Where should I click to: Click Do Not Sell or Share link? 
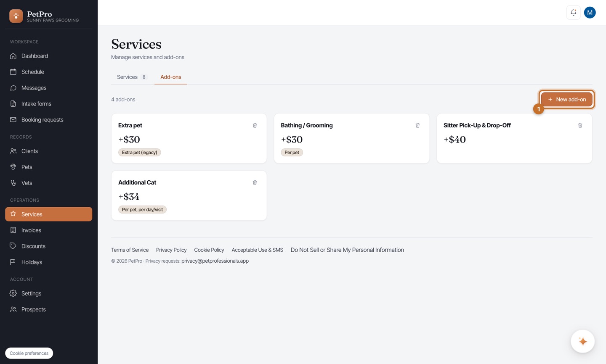tap(347, 250)
